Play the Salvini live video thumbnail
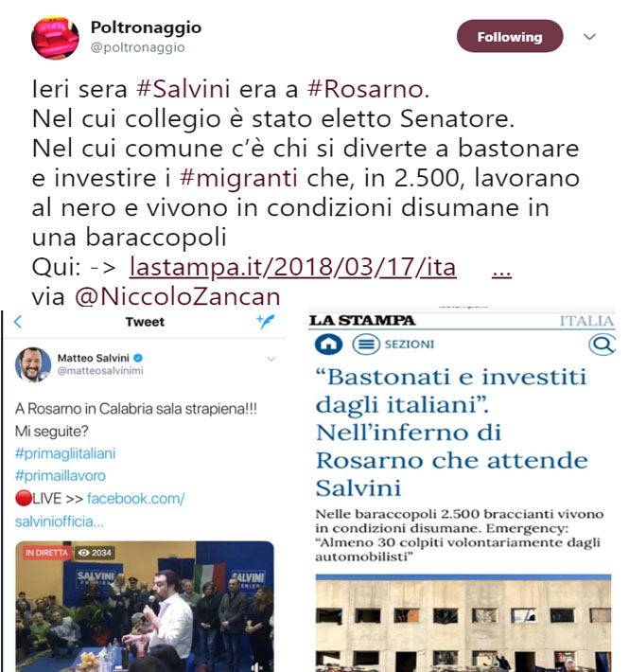 coord(145,607)
